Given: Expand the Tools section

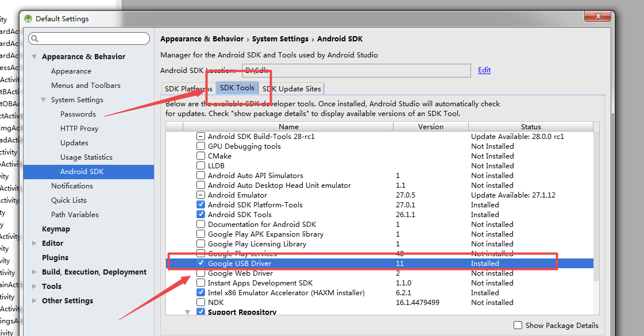Looking at the screenshot, I should click(34, 286).
